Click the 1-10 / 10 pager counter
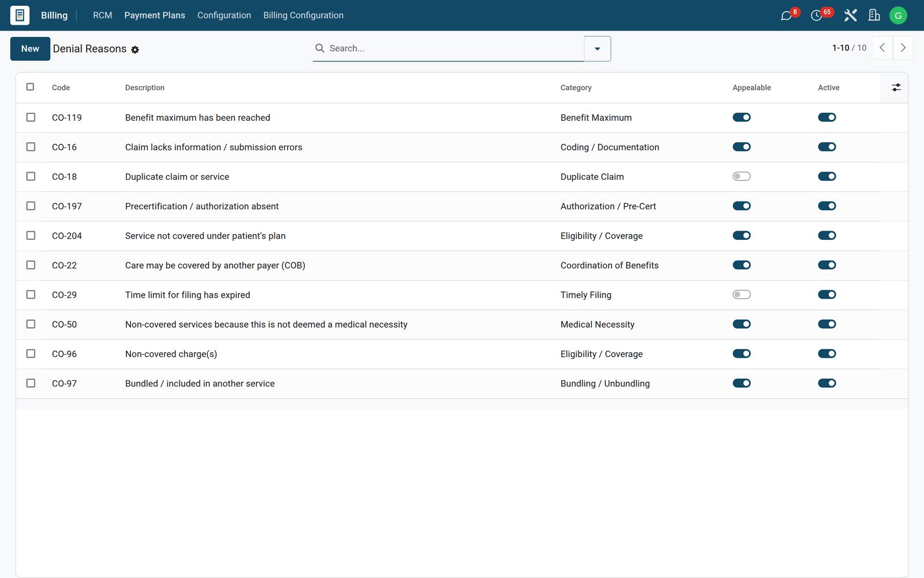The width and height of the screenshot is (924, 578). tap(849, 48)
